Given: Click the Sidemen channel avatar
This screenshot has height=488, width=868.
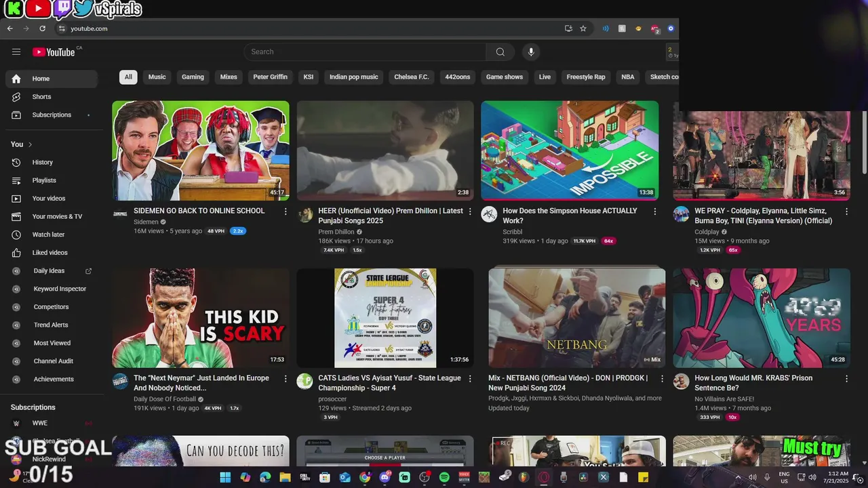Looking at the screenshot, I should 120,214.
